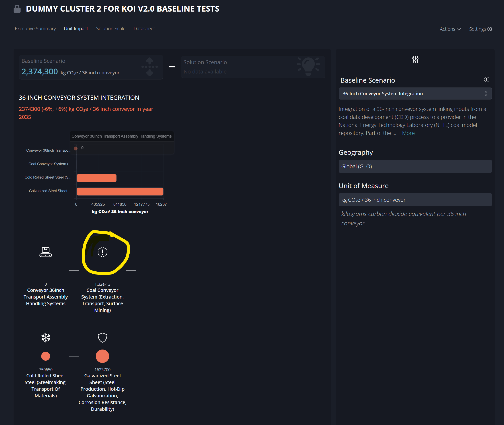Click the x-axis tick label 1217775
The image size is (504, 425).
tap(142, 204)
